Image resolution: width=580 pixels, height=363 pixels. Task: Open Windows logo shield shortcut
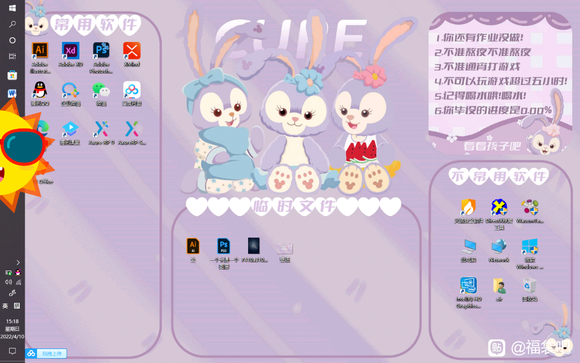pos(530,246)
